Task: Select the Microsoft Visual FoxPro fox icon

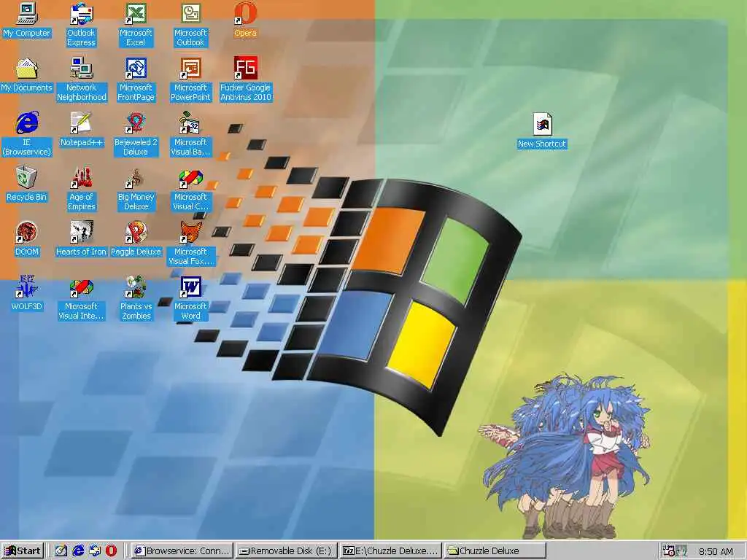Action: (x=190, y=233)
